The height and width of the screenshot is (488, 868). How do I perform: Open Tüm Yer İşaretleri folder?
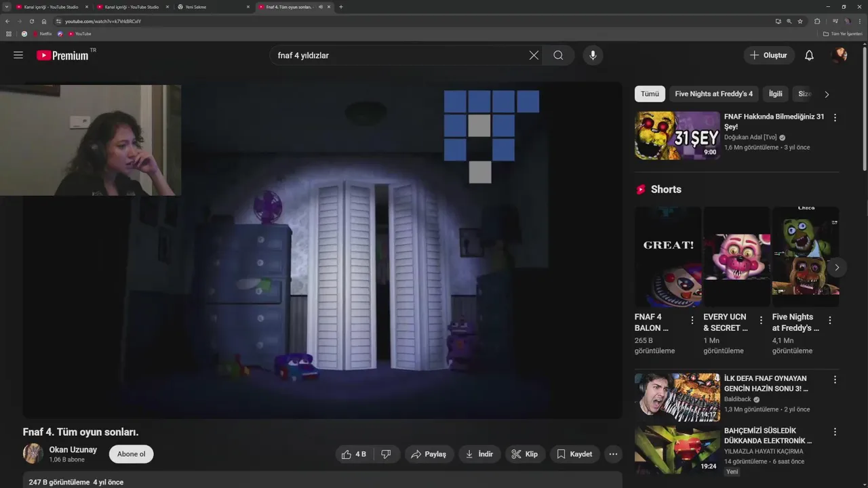[x=843, y=34]
